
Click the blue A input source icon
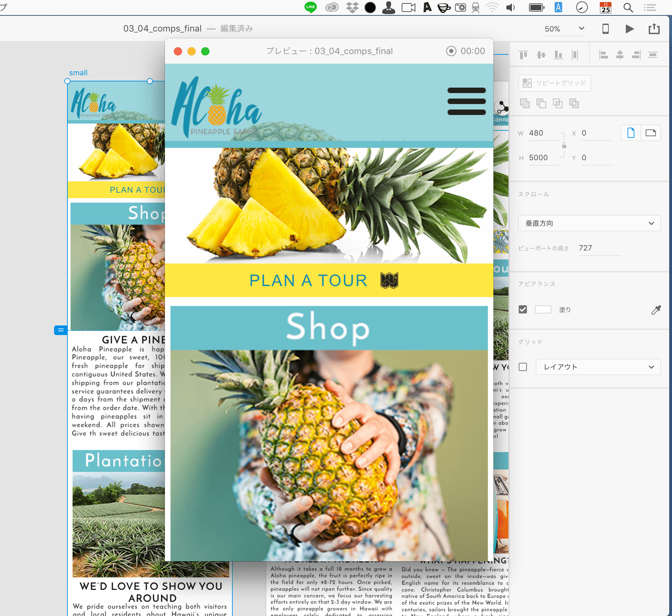558,8
